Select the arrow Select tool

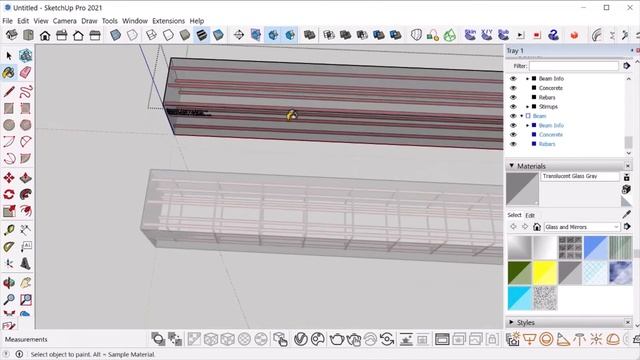(9, 56)
